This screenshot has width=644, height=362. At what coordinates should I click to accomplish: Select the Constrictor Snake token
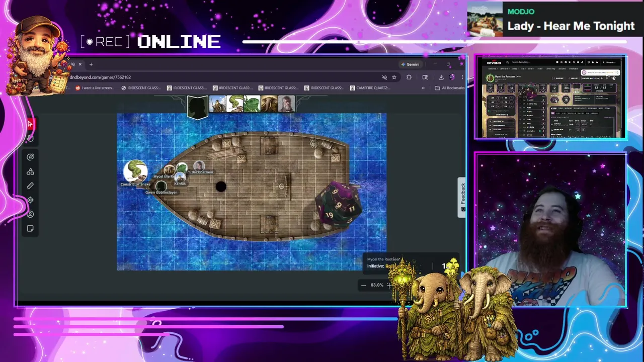pos(135,171)
